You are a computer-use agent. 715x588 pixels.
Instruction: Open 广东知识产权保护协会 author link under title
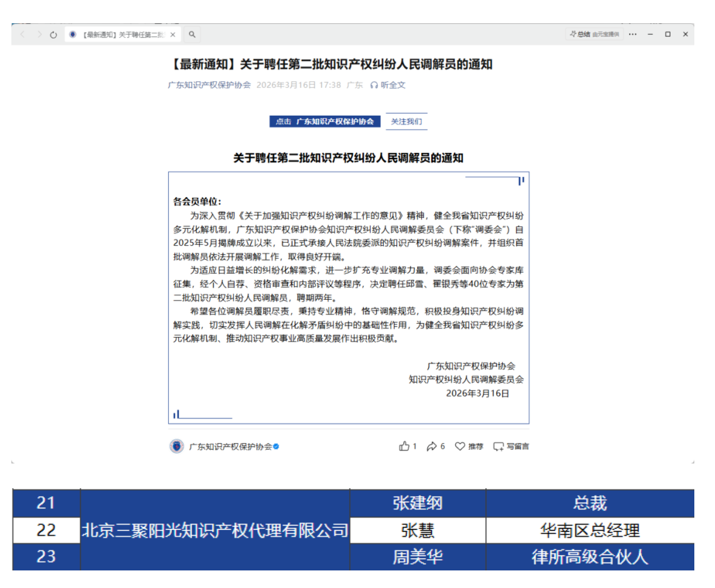tap(209, 85)
